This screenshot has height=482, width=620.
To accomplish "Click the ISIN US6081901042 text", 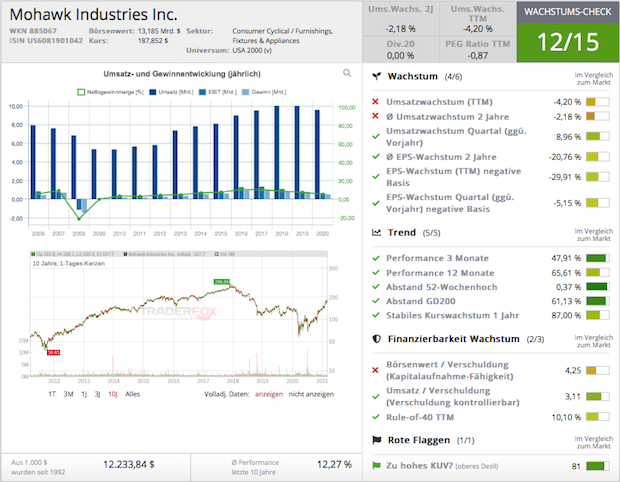I will coord(46,40).
